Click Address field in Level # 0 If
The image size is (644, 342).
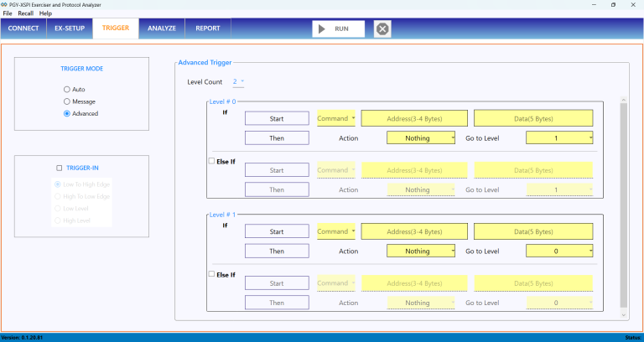414,118
